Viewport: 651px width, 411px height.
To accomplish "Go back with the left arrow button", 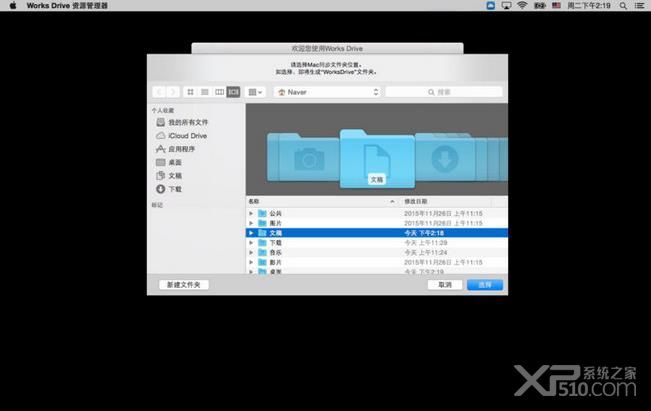I will (159, 92).
